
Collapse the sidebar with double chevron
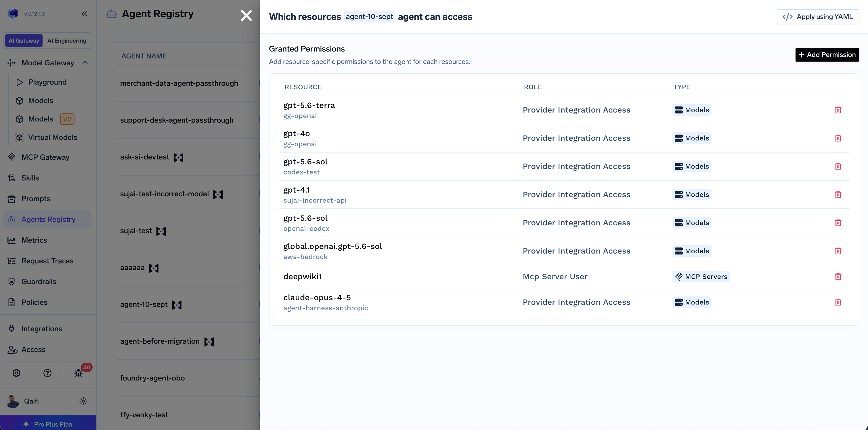[84, 14]
